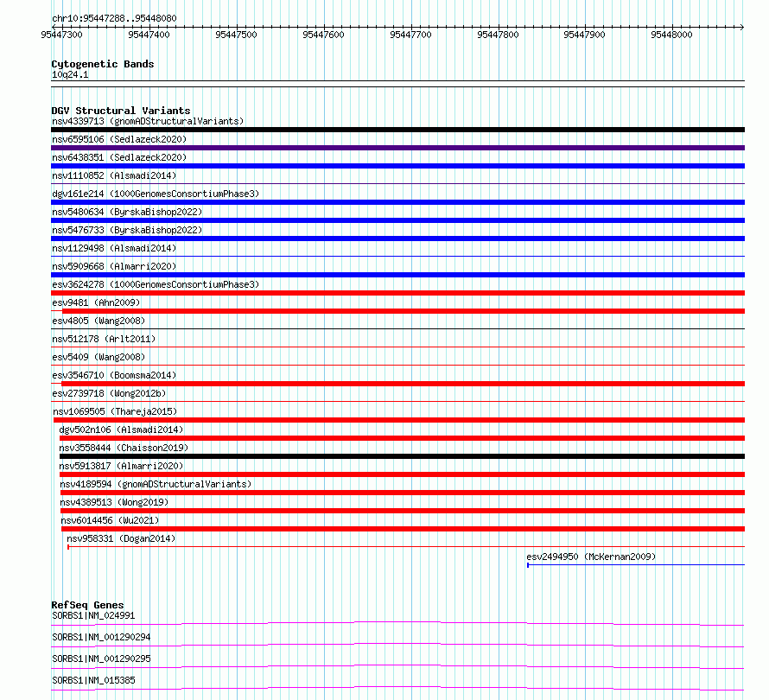Select esv3546710 (Boomsma2014) label

[x=114, y=375]
